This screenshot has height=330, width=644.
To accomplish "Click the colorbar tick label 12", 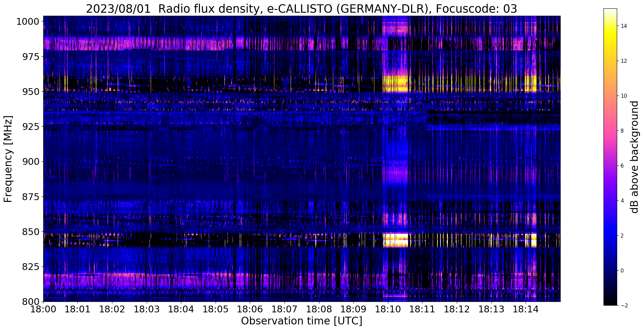I will click(x=624, y=61).
